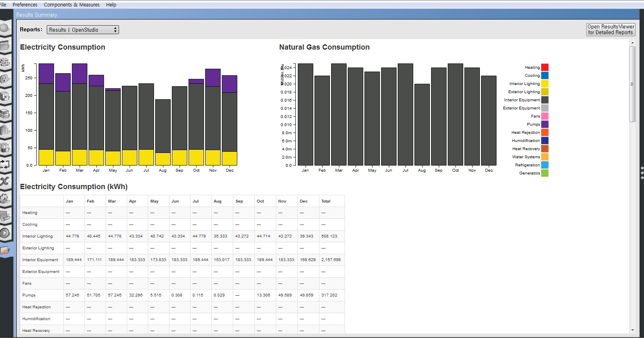Click the August bar in Natural Gas chart
This screenshot has width=644, height=338.
tap(422, 124)
